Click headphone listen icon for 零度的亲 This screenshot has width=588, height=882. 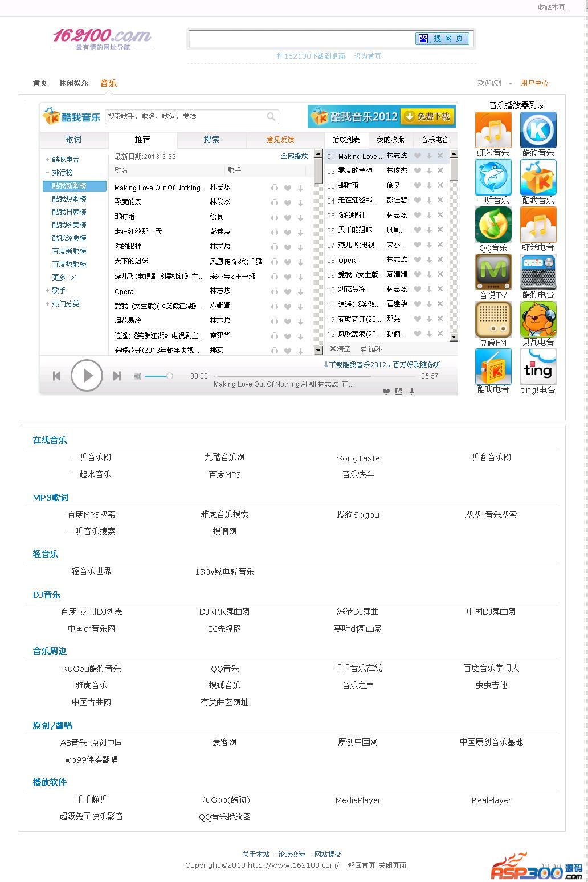pos(275,202)
